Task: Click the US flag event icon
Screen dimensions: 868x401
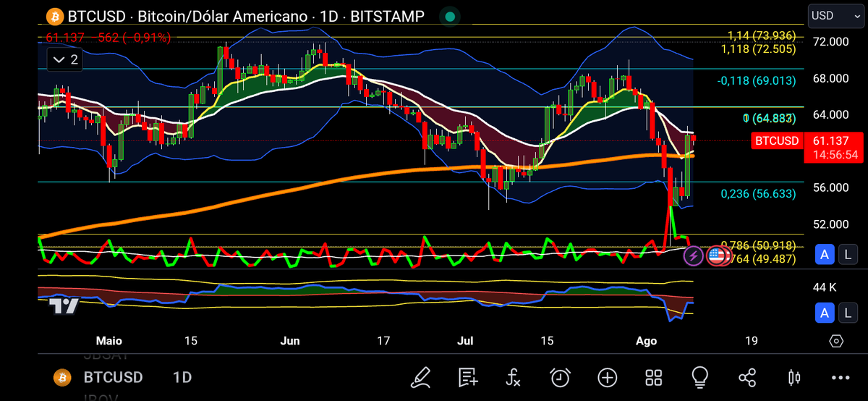Action: [717, 255]
